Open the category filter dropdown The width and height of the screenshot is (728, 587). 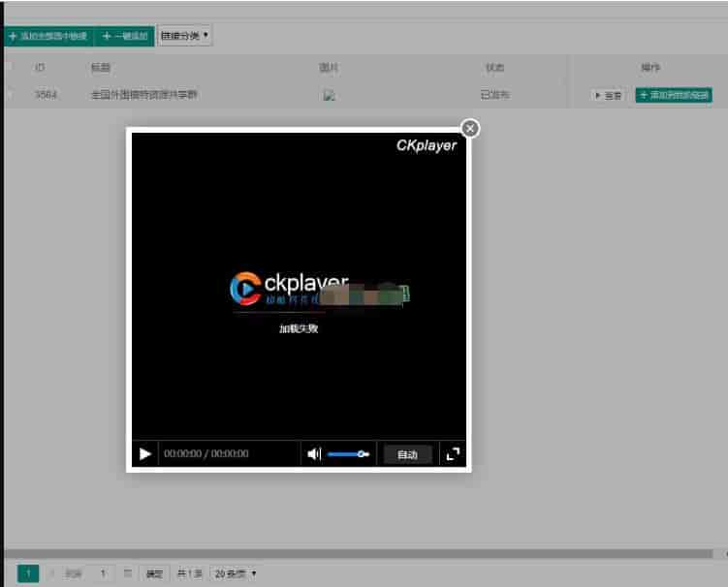184,36
